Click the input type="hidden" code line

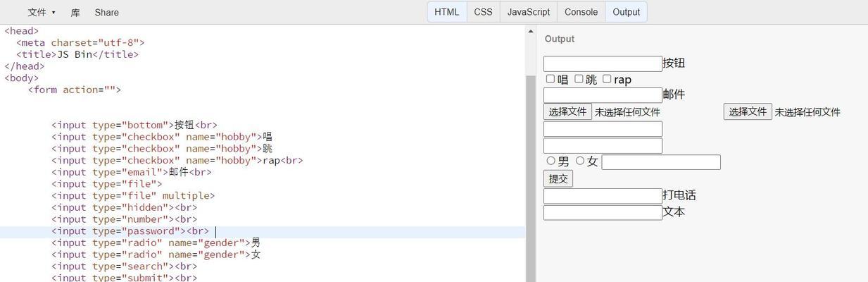pyautogui.click(x=125, y=207)
